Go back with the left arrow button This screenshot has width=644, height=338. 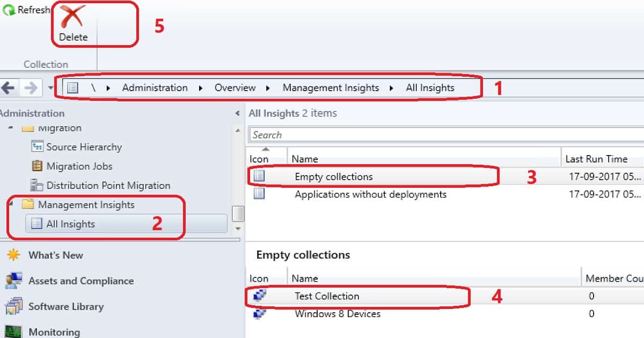[8, 88]
